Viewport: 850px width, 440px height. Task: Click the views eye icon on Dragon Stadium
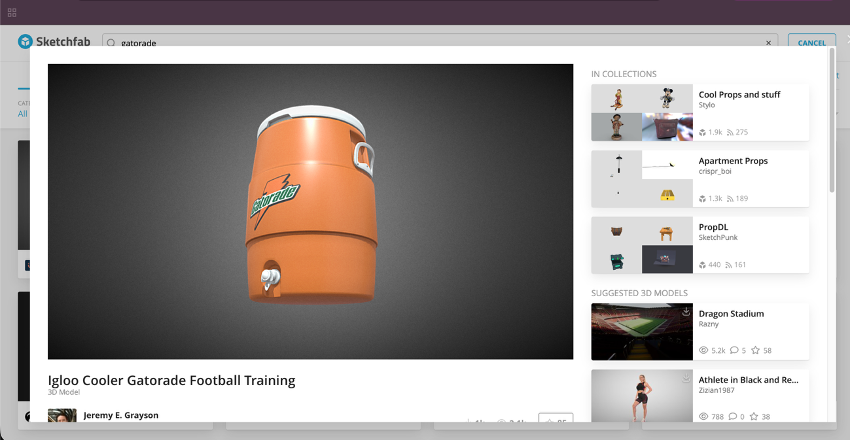click(704, 351)
